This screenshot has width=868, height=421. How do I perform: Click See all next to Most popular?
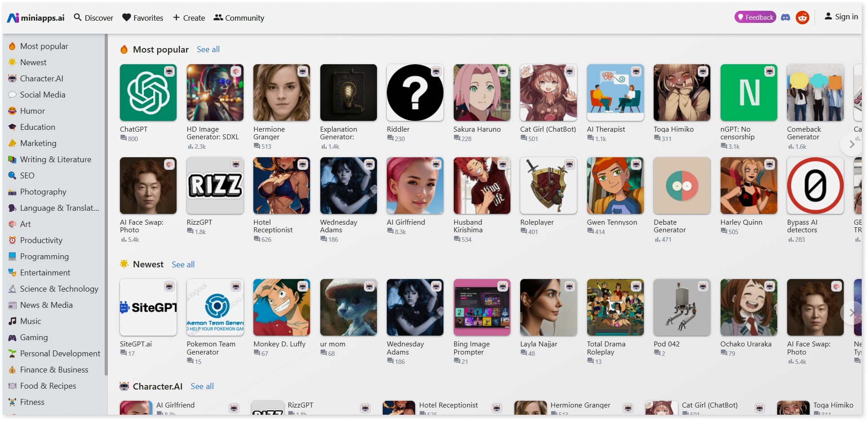pos(208,49)
